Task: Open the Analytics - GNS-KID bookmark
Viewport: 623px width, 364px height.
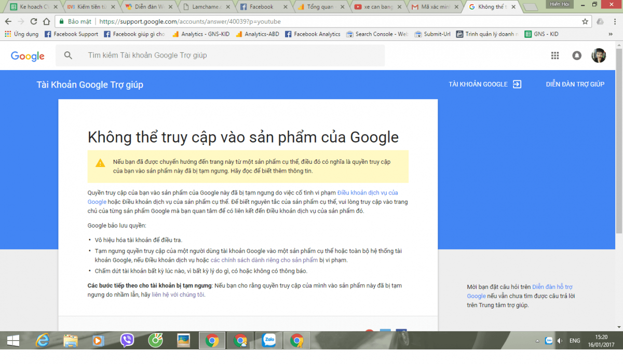Action: [x=201, y=34]
